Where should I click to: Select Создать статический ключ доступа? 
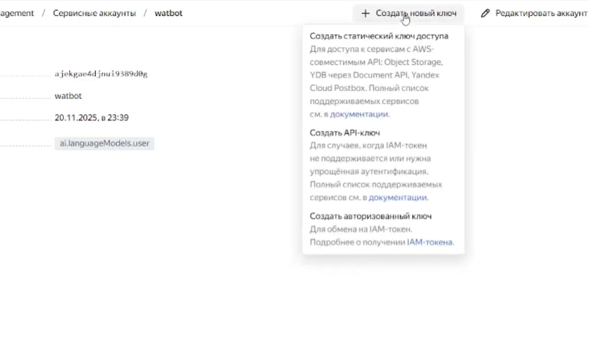point(379,36)
